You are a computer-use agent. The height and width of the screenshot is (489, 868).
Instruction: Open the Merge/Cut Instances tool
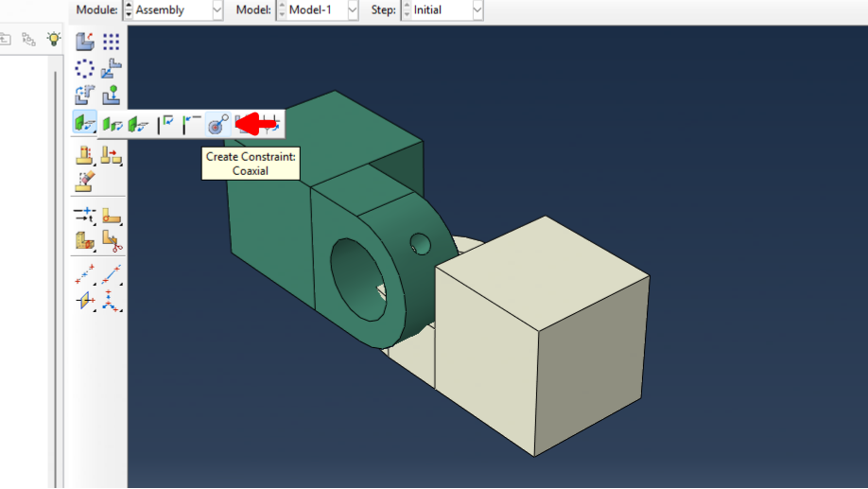(x=85, y=156)
